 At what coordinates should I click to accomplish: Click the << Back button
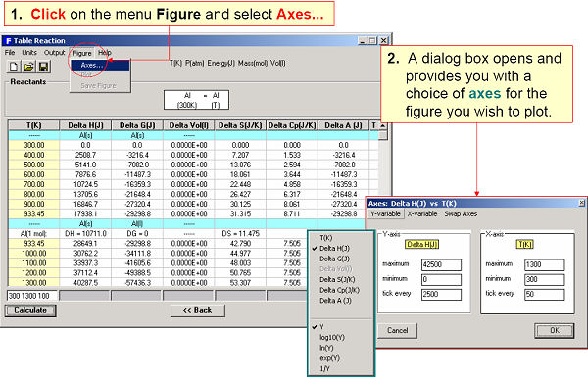(x=198, y=310)
